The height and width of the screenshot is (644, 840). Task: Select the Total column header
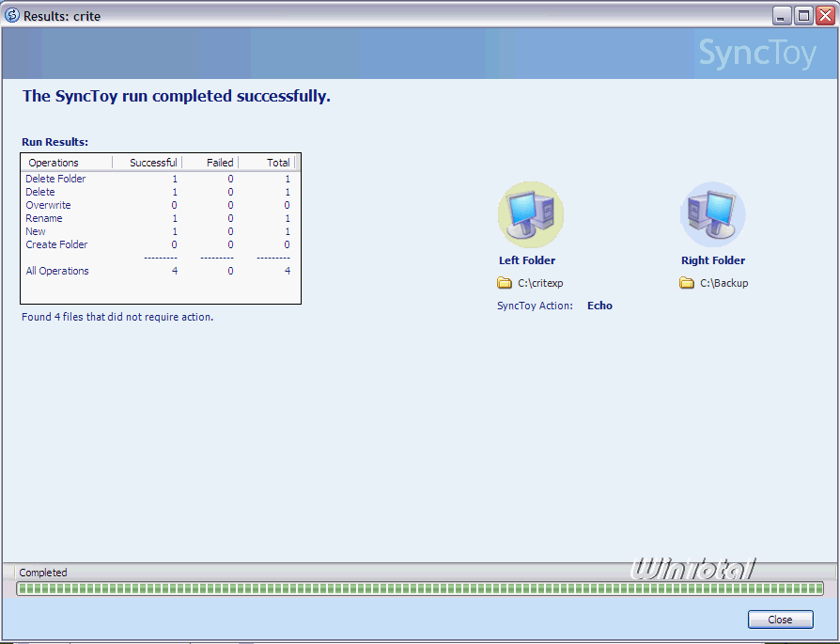coord(267,163)
